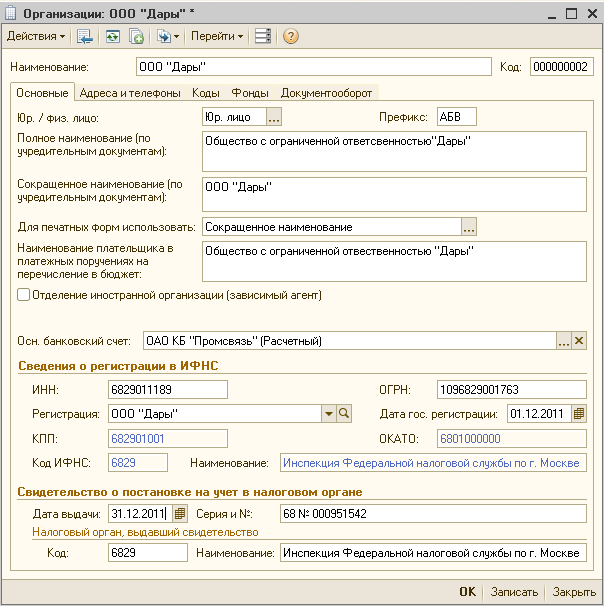Click the issuing authority Наименование field
604x606 pixels.
pyautogui.click(x=433, y=553)
